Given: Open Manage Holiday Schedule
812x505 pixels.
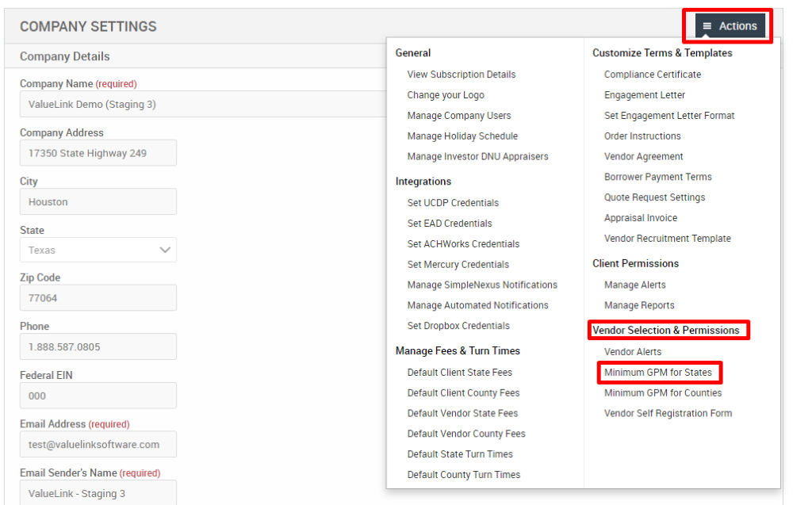Looking at the screenshot, I should (462, 136).
